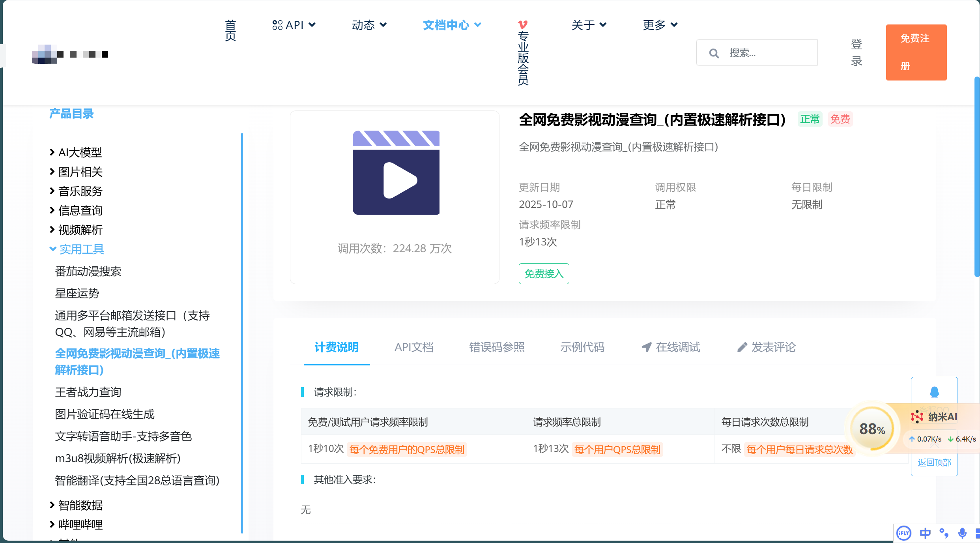Open 智能翻译 sidebar item
This screenshot has width=980, height=543.
pyautogui.click(x=137, y=481)
